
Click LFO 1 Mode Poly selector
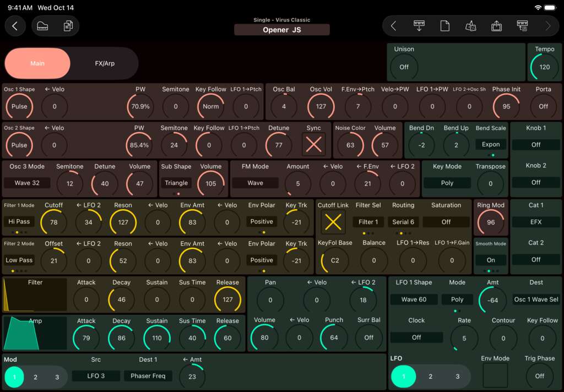(x=457, y=299)
